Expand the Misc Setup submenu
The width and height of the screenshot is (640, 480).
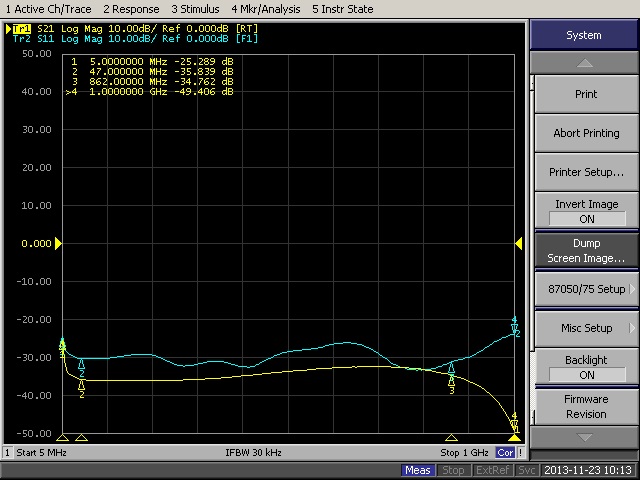tap(586, 328)
